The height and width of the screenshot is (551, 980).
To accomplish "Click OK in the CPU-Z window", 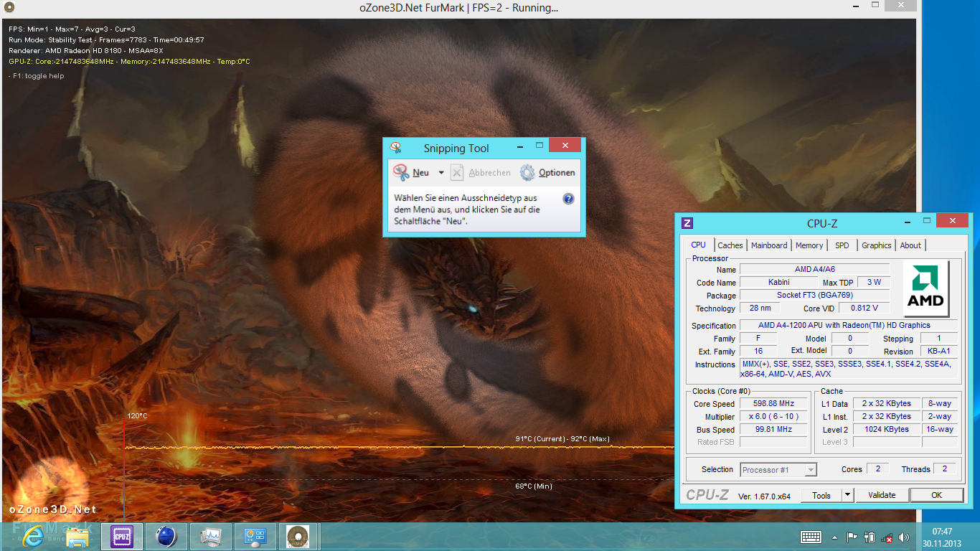I will [x=936, y=495].
